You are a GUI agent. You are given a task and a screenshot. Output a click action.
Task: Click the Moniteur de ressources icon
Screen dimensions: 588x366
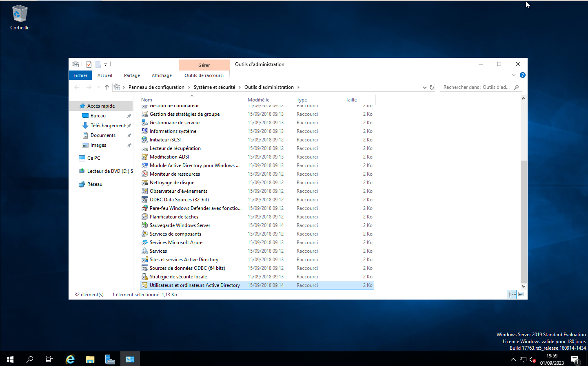[144, 174]
